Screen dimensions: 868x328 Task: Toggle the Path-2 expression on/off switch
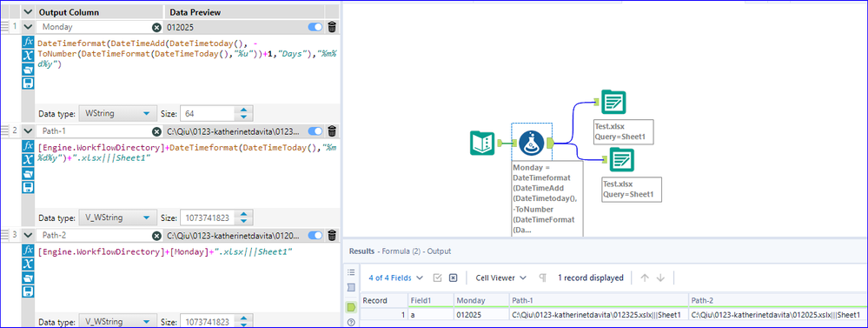click(x=315, y=236)
